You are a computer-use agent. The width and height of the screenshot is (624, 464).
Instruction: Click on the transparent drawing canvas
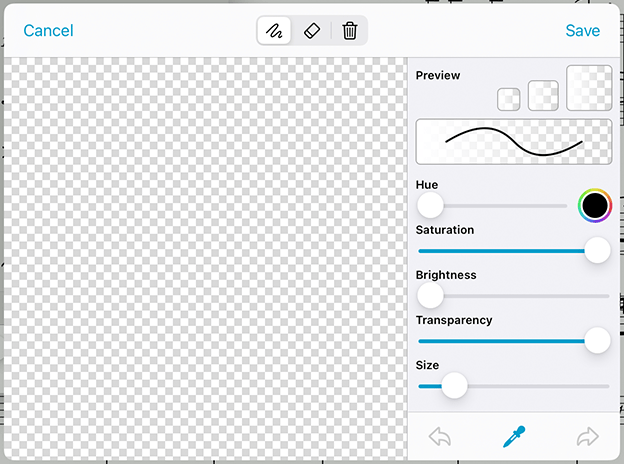205,258
